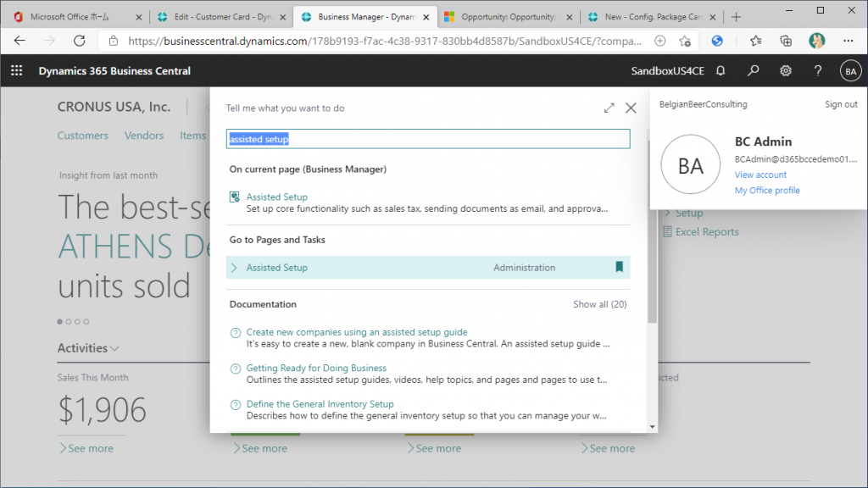Select the third headline carousel dot
Screen dimensions: 868x488
click(77, 321)
